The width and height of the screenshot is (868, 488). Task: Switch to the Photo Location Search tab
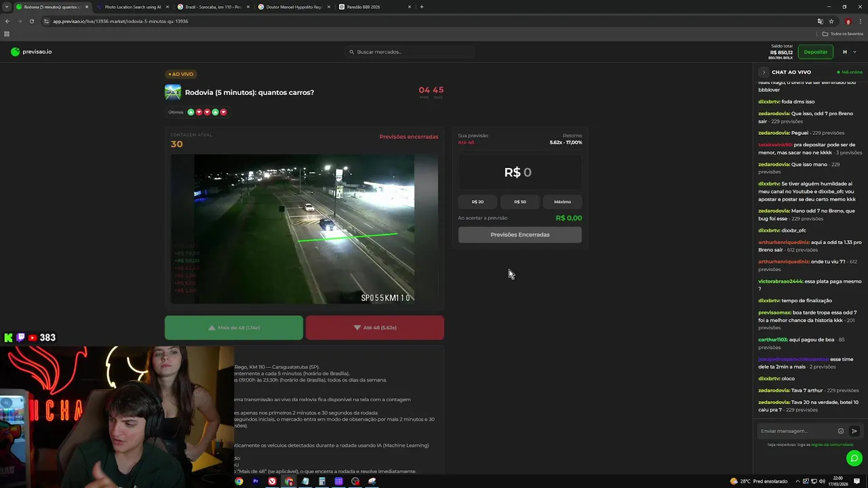click(x=133, y=7)
